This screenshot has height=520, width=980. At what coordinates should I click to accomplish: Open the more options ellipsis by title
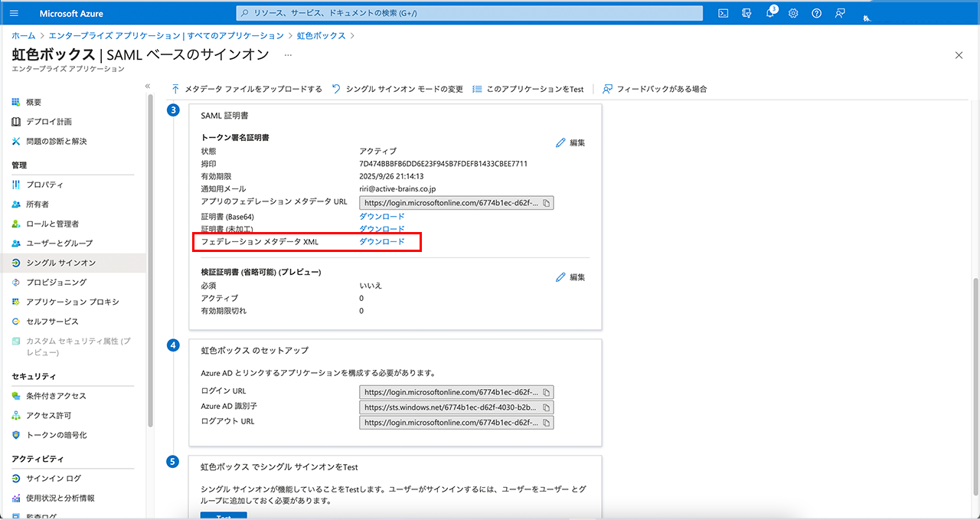click(288, 55)
